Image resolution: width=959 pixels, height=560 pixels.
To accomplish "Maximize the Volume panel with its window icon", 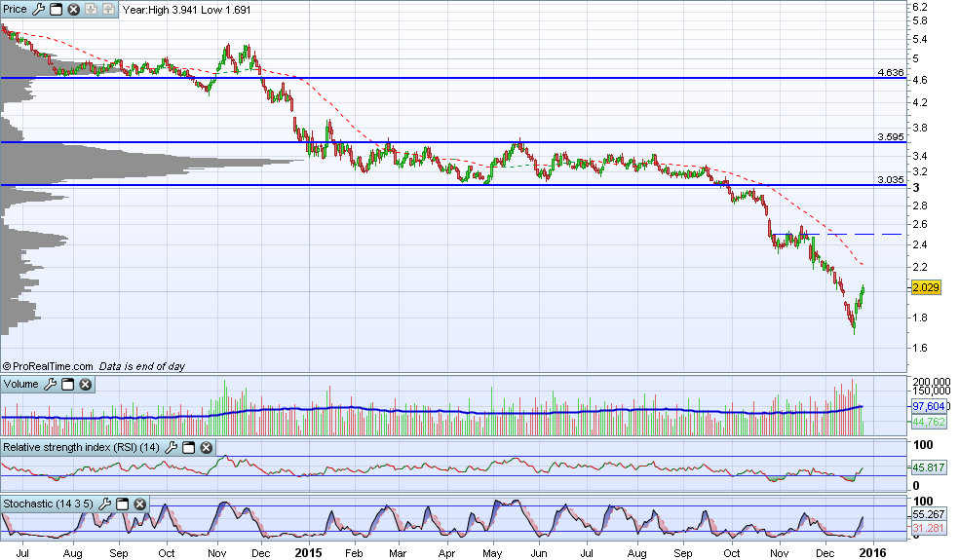I will click(x=68, y=384).
